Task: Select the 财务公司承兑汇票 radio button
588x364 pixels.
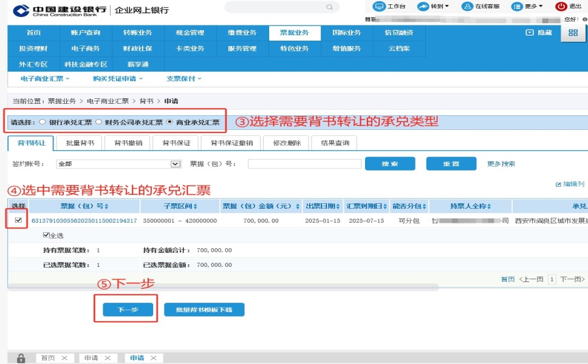Action: coord(98,122)
